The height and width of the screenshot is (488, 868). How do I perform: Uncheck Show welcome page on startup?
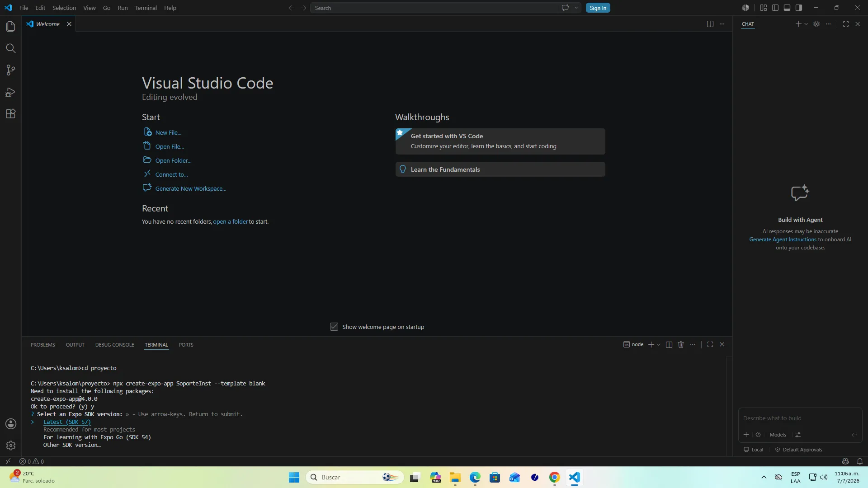334,327
